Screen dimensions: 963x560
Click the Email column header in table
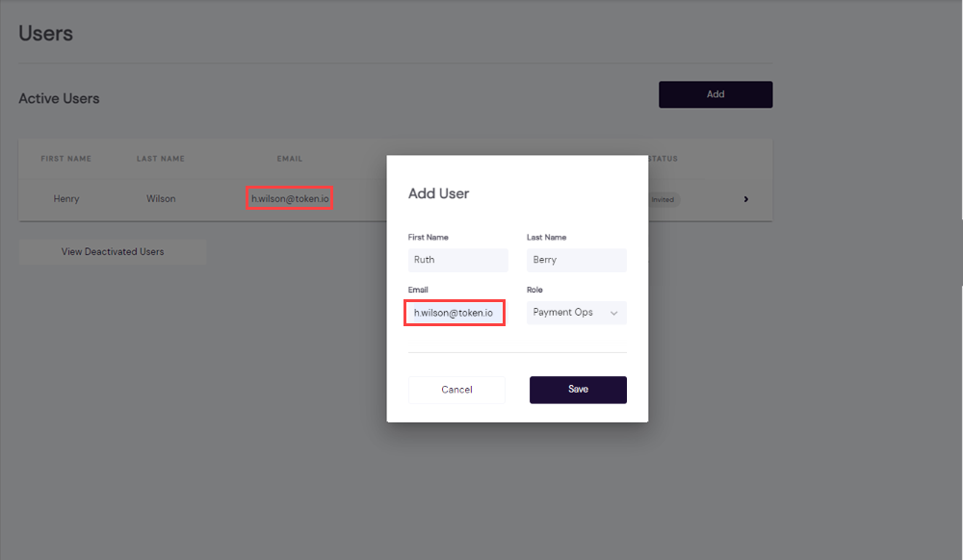click(x=289, y=159)
